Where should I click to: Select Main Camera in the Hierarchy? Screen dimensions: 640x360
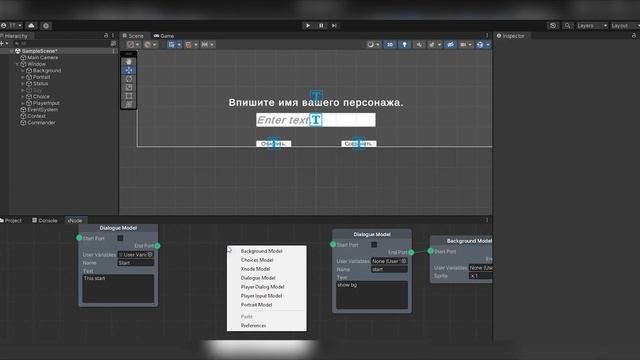click(42, 58)
